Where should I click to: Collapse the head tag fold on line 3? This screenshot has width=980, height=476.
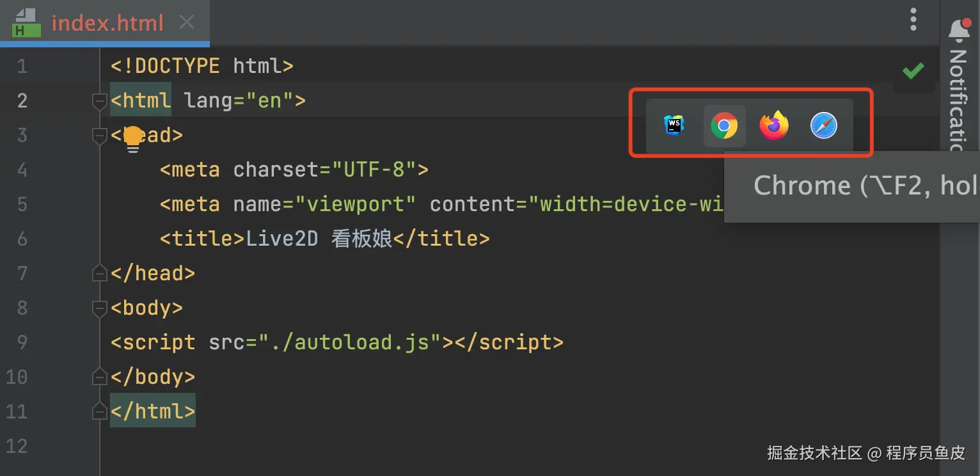(99, 136)
